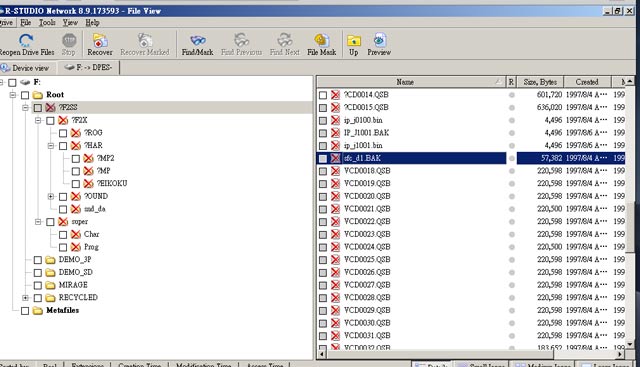Image resolution: width=640 pixels, height=367 pixels.
Task: Click deleted file icon of ip_j0100.bin
Action: (x=336, y=120)
